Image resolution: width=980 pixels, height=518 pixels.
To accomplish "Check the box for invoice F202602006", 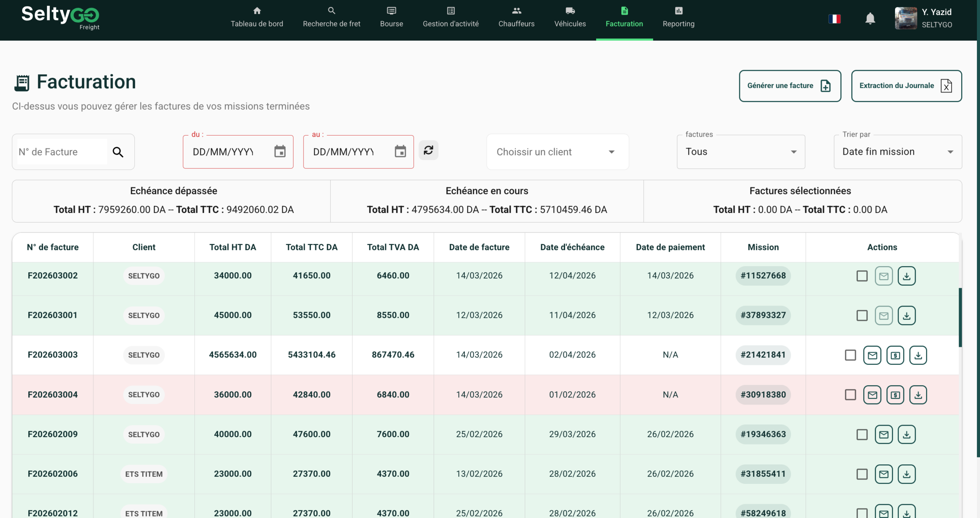I will coord(862,474).
